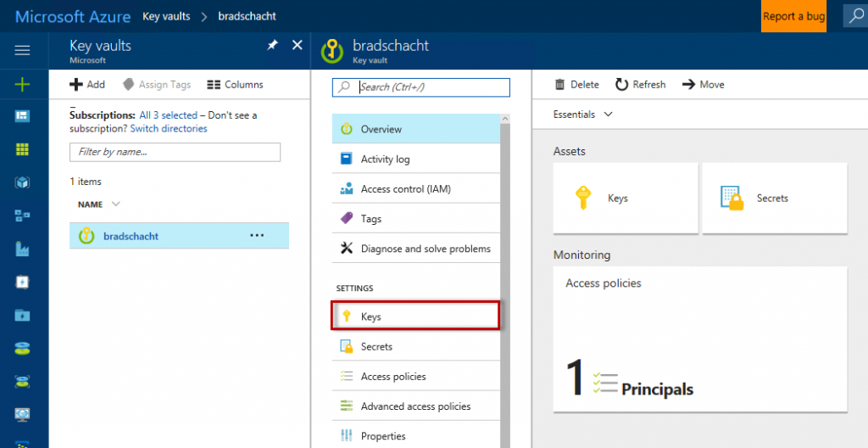The width and height of the screenshot is (868, 448).
Task: Toggle the NAME column sort chevron
Action: [x=116, y=204]
